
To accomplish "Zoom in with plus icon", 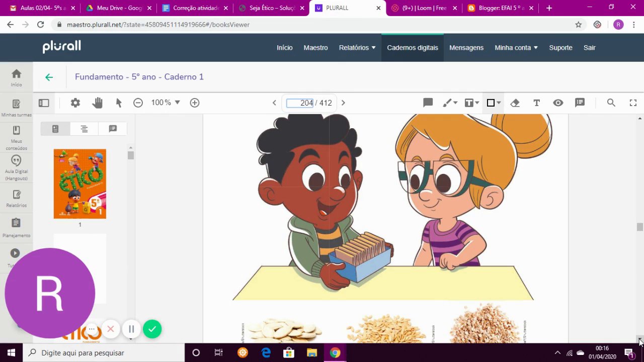I will tap(195, 103).
